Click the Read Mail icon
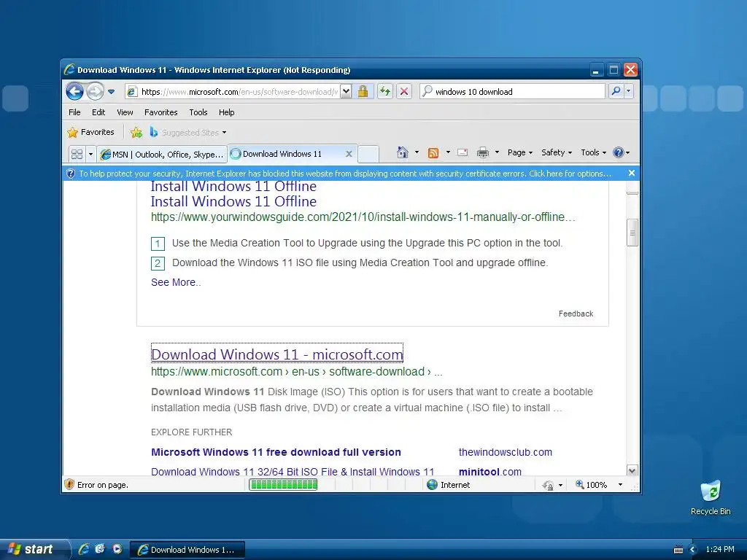This screenshot has height=560, width=747. 462,152
